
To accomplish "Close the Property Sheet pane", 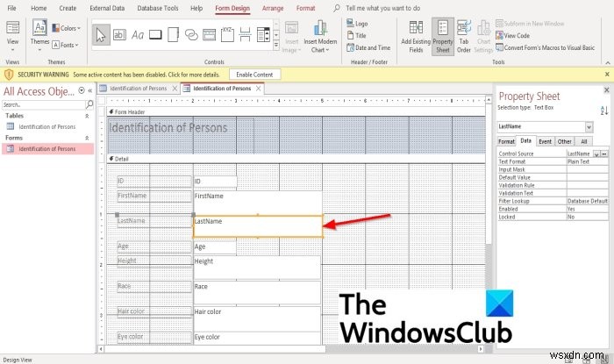I will [607, 90].
